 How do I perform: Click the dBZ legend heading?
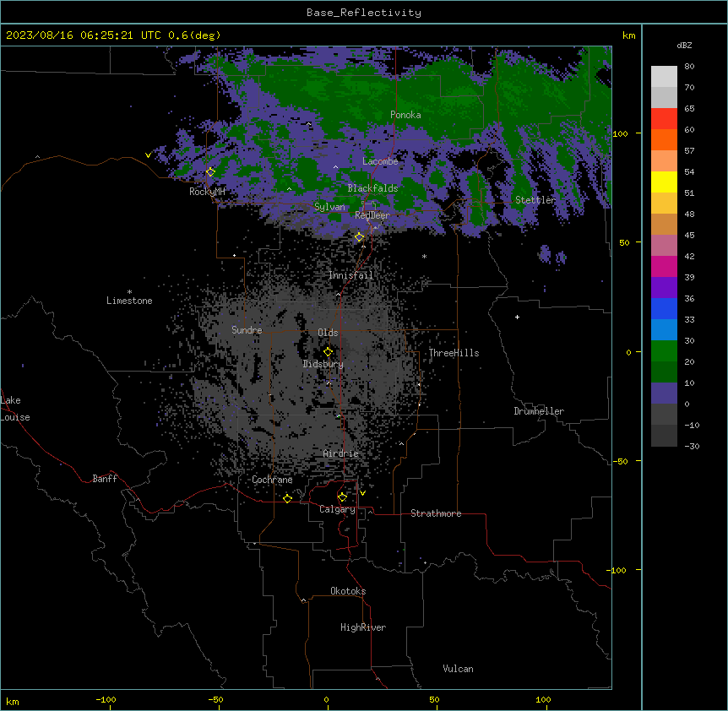coord(684,46)
